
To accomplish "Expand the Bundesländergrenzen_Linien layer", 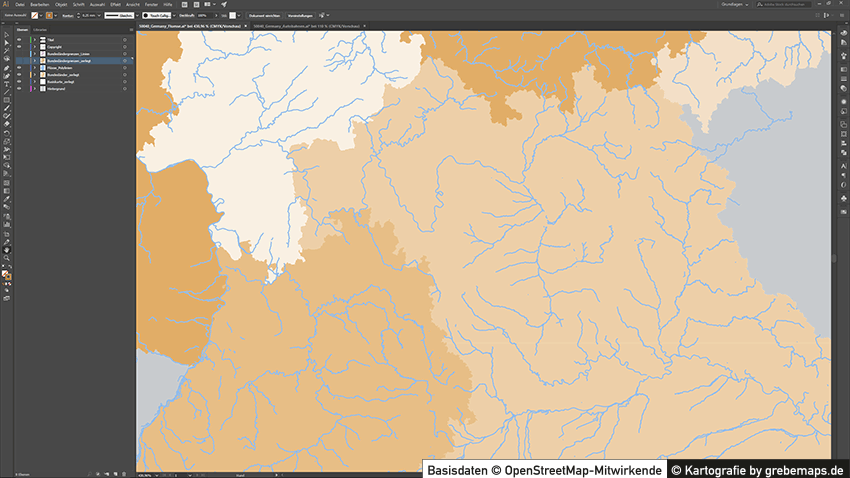I will [x=33, y=53].
